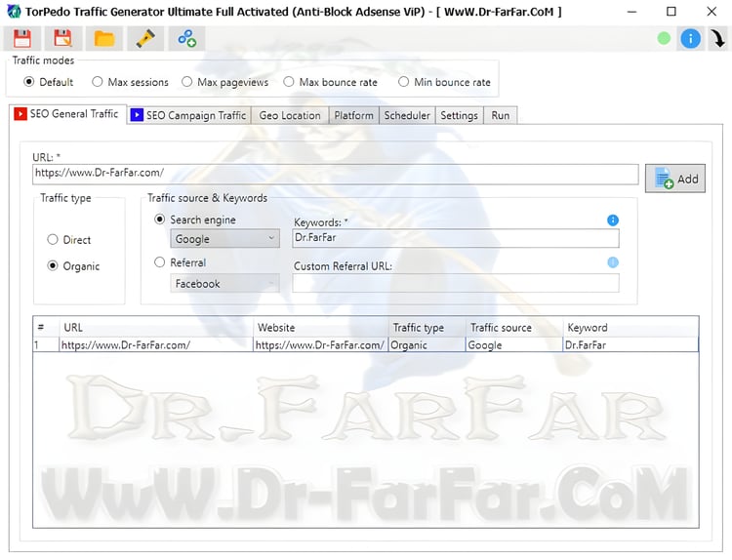The image size is (732, 560).
Task: Click into the URL input field
Action: (x=335, y=174)
